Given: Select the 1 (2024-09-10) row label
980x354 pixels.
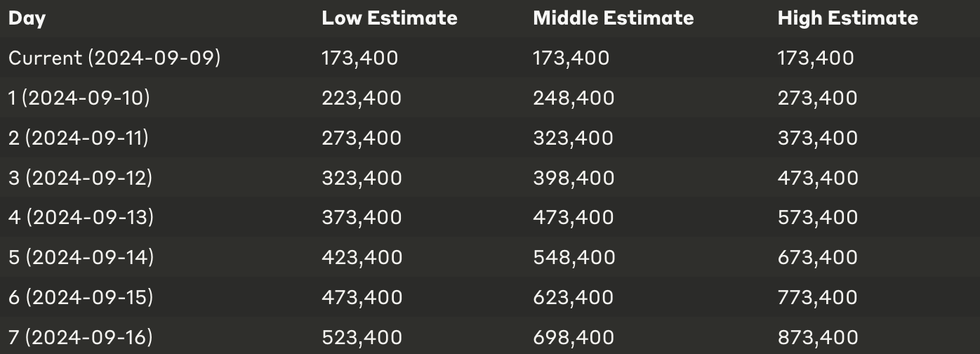Looking at the screenshot, I should (79, 98).
